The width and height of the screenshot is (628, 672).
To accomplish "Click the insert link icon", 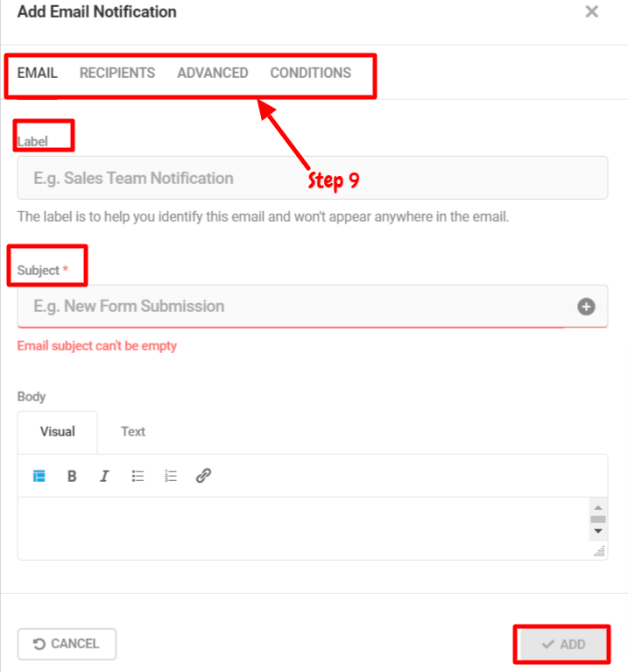I will pyautogui.click(x=203, y=476).
